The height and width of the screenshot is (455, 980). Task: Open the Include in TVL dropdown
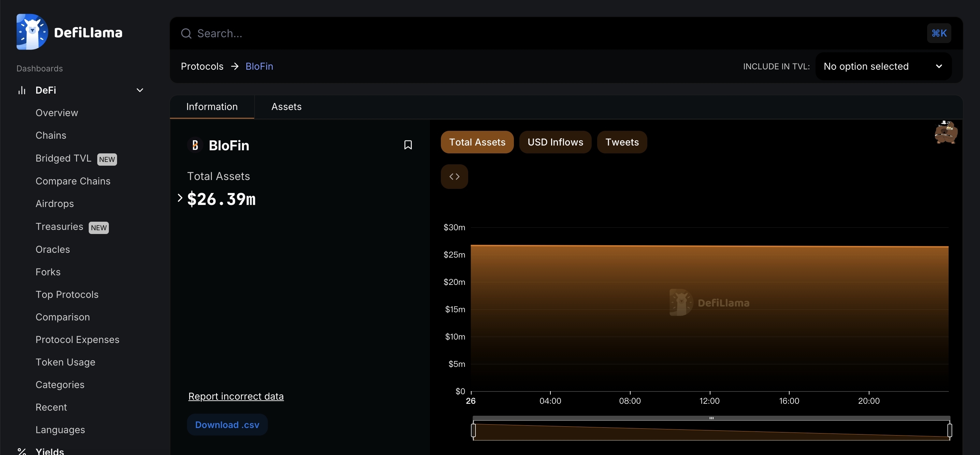pyautogui.click(x=883, y=66)
